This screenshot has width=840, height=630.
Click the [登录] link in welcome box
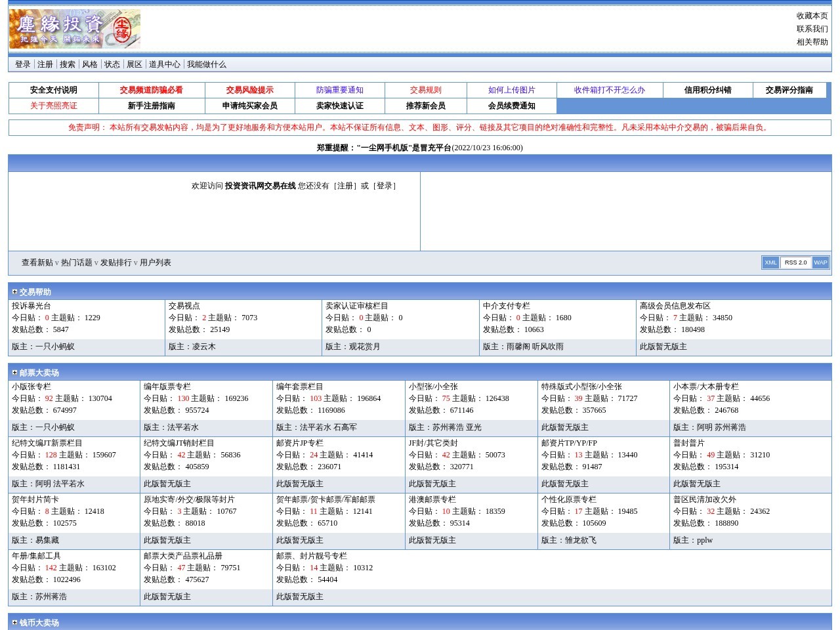[x=384, y=186]
